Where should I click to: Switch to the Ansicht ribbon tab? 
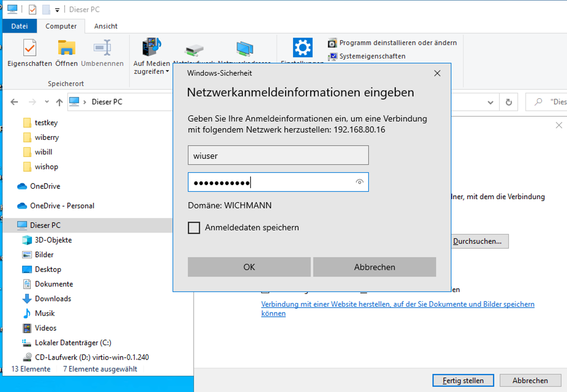pos(106,26)
